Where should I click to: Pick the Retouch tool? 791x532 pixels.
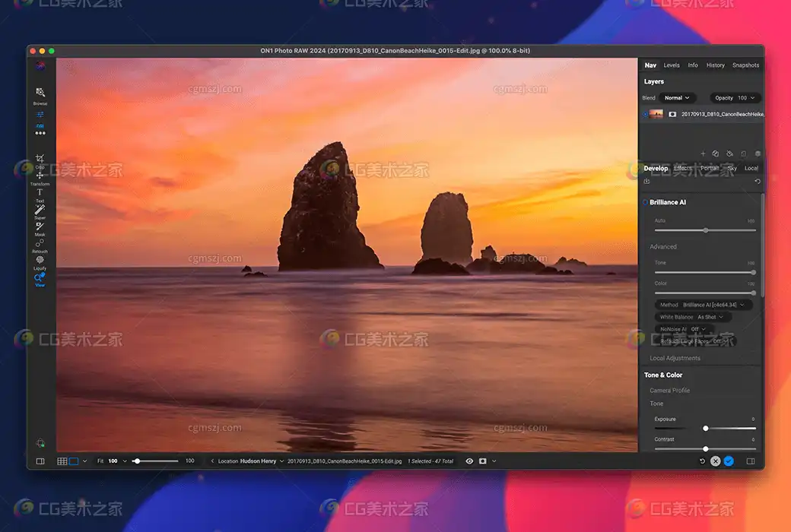(40, 243)
